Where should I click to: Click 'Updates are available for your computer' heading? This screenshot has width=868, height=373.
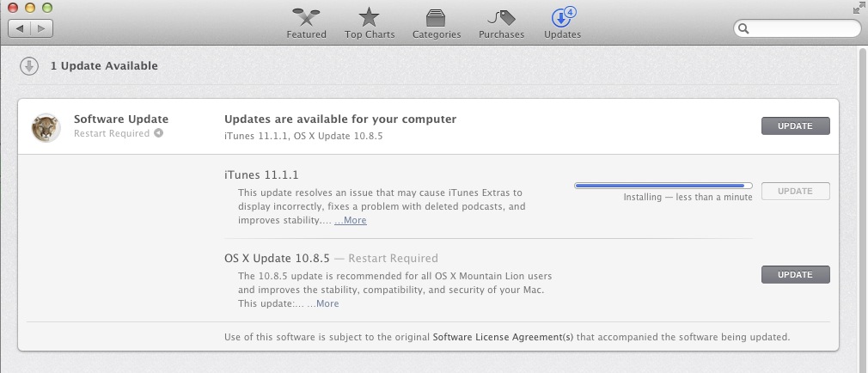point(340,119)
